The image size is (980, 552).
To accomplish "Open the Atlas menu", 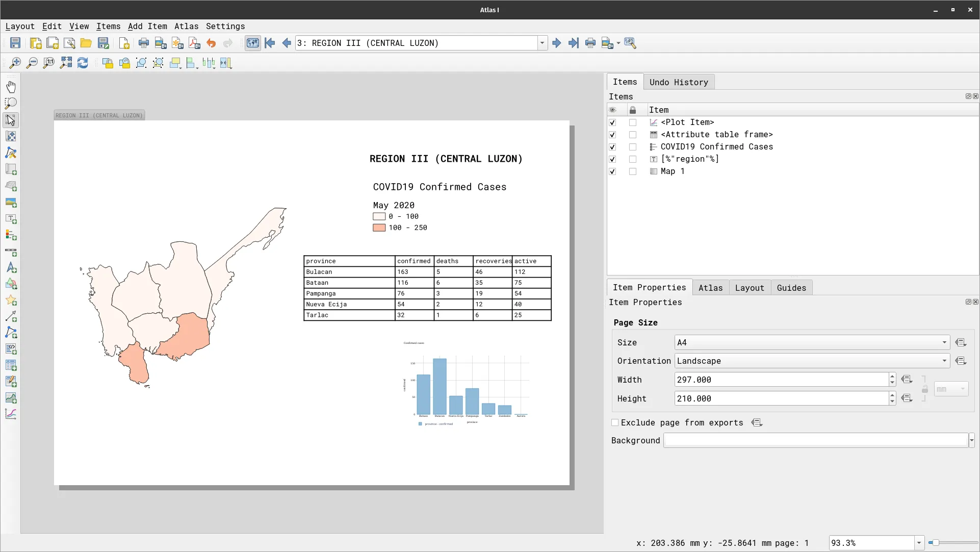I will [186, 26].
